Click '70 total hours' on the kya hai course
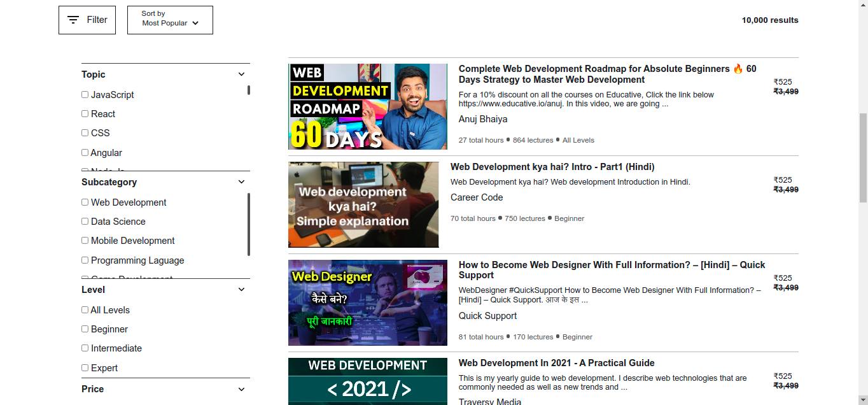 tap(473, 218)
